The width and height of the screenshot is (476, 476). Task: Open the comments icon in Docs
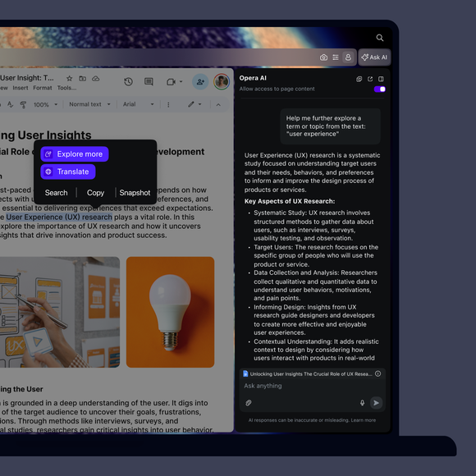point(149,81)
